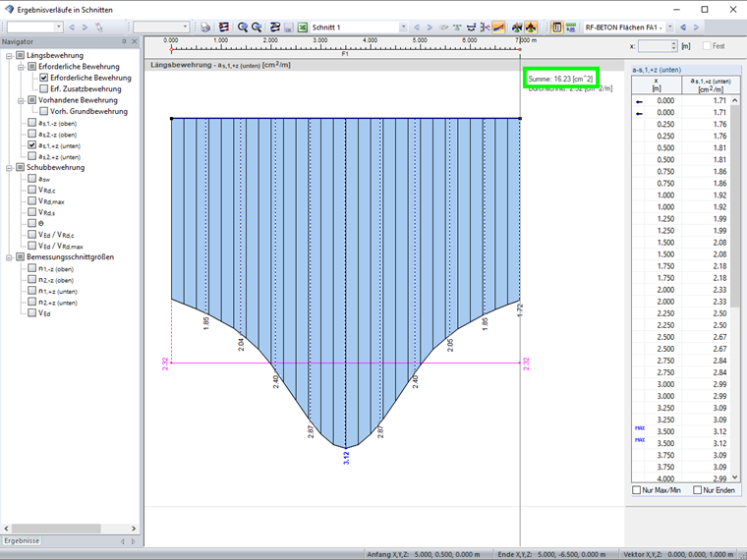
Task: Collapse the Schubbewehrung tree node
Action: pos(9,168)
